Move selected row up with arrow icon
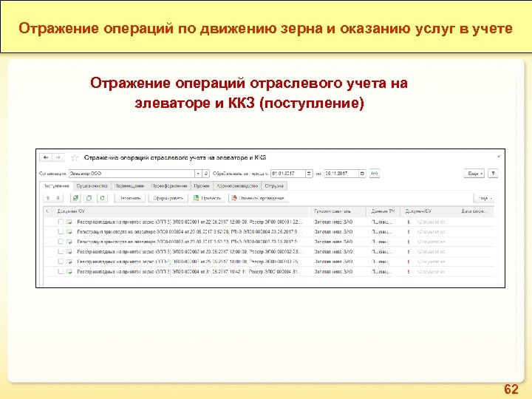Viewport: 532px width, 399px height. click(x=48, y=198)
